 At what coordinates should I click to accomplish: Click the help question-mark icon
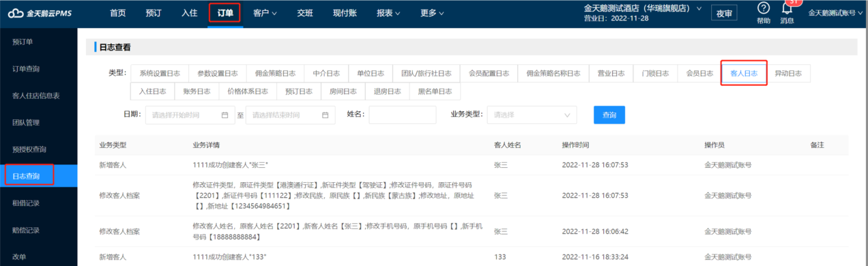(x=764, y=8)
